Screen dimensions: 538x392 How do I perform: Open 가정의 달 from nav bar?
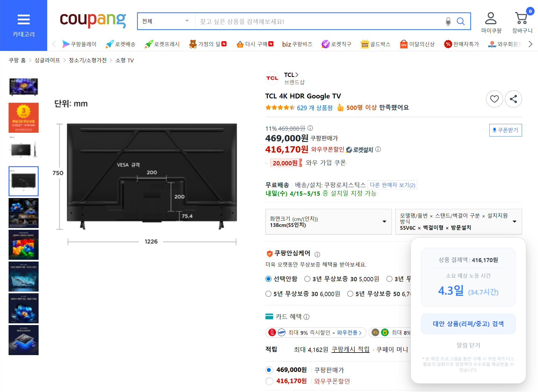208,44
